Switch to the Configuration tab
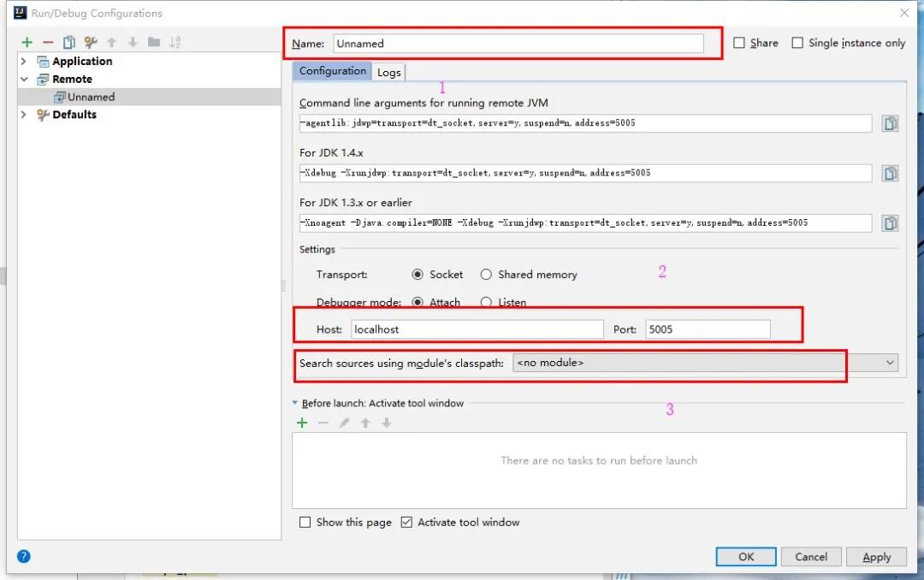This screenshot has height=580, width=924. (x=332, y=71)
